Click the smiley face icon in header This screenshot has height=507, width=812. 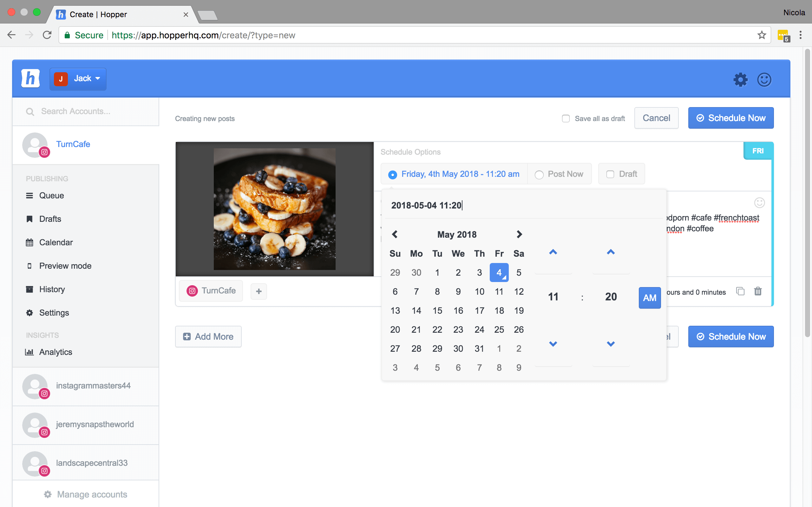click(764, 80)
